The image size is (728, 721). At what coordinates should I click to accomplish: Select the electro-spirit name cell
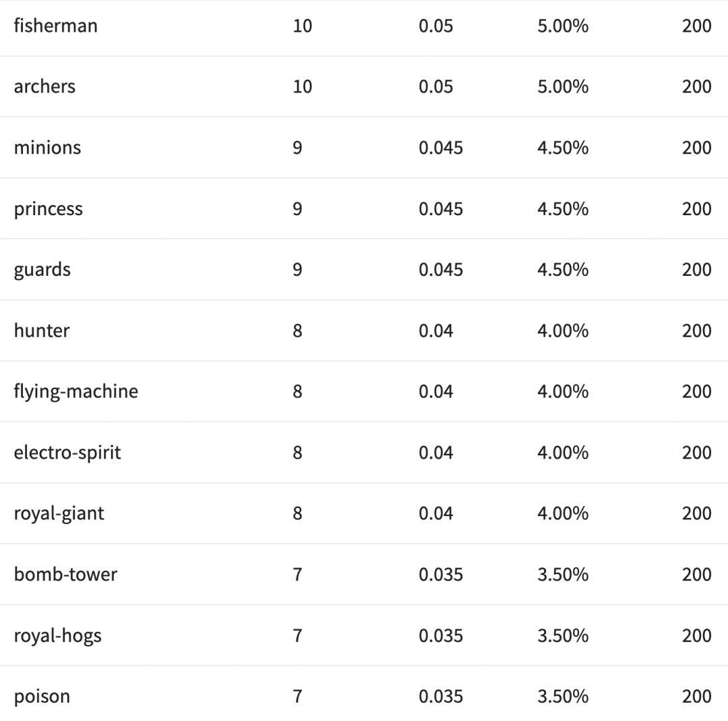(x=67, y=453)
